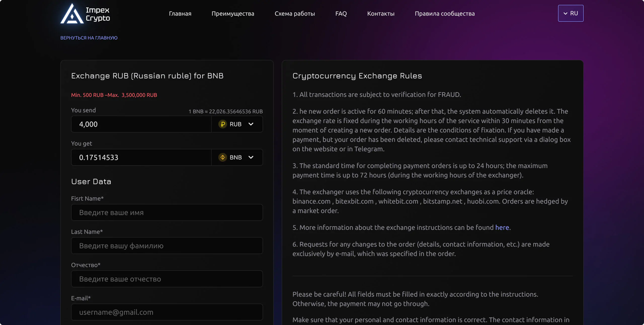Focus the You send amount field
Viewport: 644px width, 325px height.
(141, 124)
